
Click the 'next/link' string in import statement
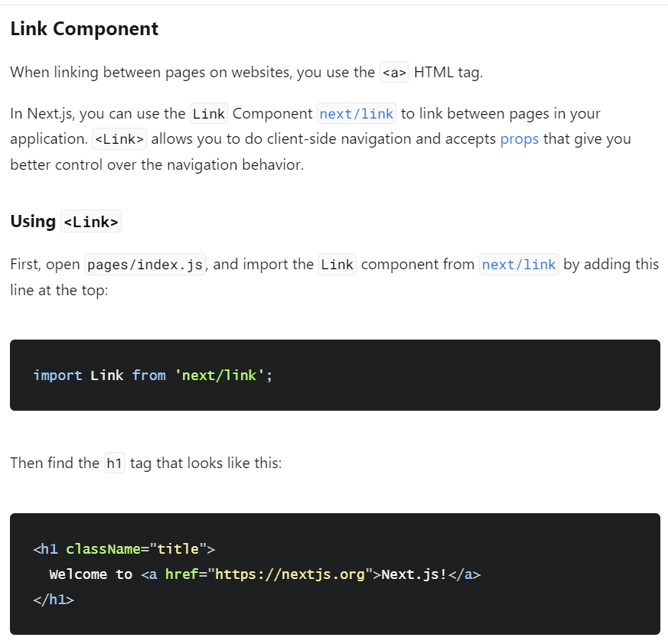point(220,376)
